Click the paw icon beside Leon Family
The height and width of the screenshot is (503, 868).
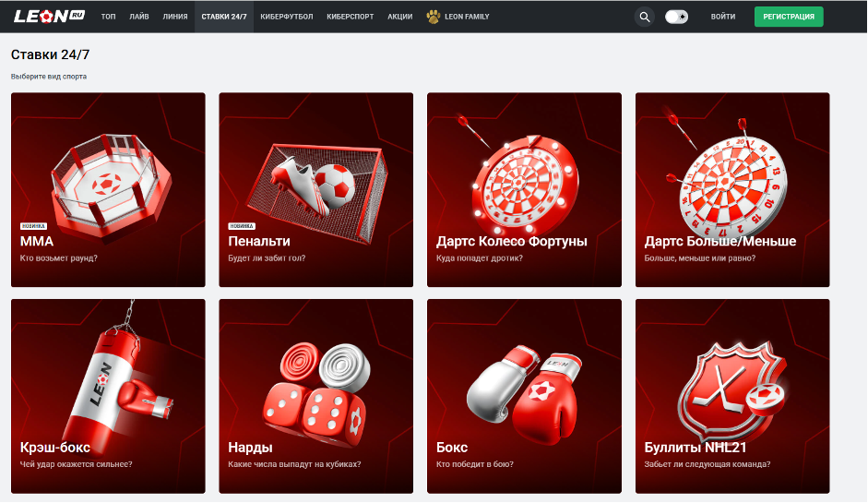434,17
